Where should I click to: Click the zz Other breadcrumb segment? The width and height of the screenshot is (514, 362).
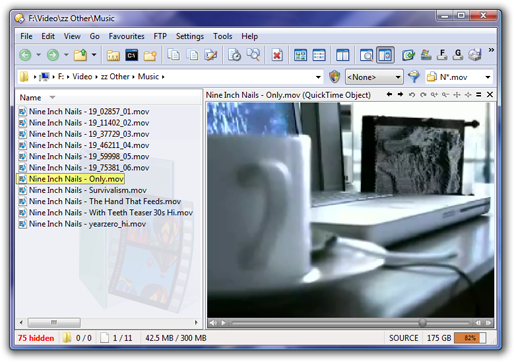[x=115, y=77]
